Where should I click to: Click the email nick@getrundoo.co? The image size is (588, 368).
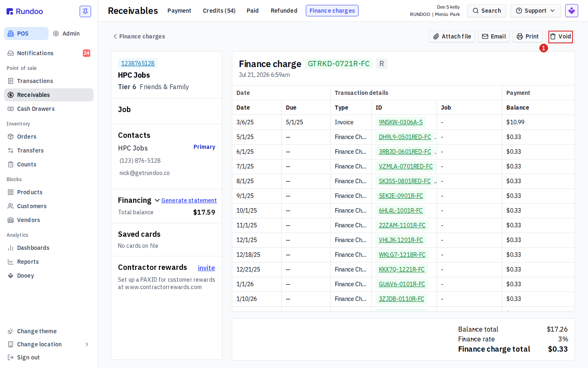click(x=145, y=173)
